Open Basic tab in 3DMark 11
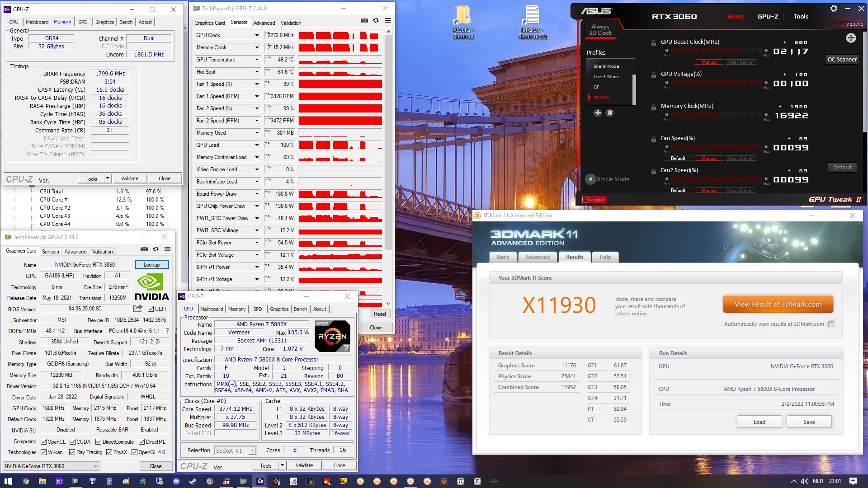868x488 pixels. tap(503, 257)
